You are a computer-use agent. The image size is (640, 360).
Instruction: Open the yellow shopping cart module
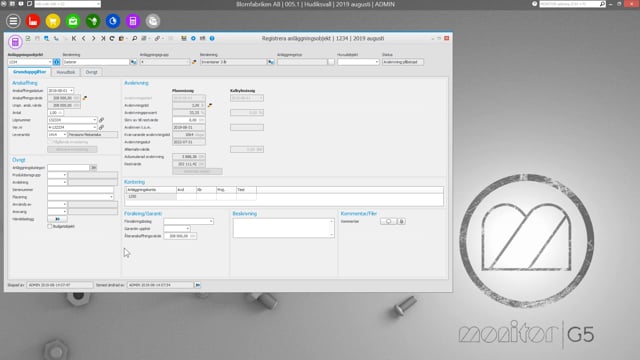pyautogui.click(x=53, y=21)
